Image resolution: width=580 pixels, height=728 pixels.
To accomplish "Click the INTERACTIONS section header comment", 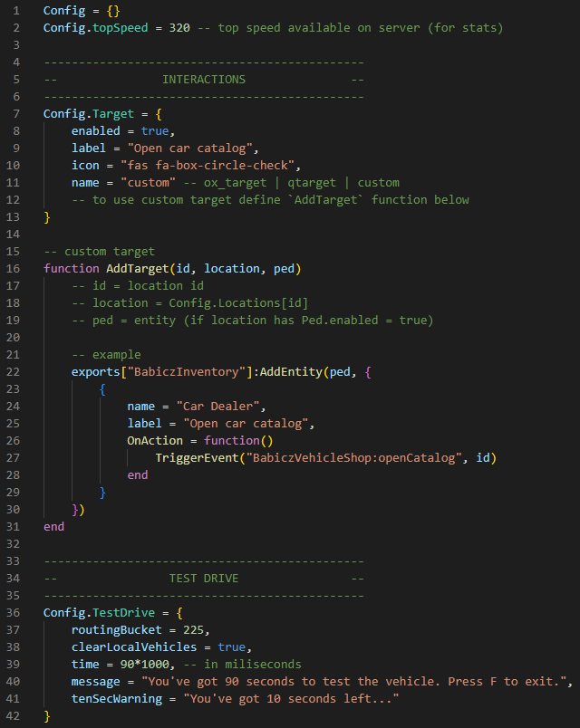I will pyautogui.click(x=204, y=80).
